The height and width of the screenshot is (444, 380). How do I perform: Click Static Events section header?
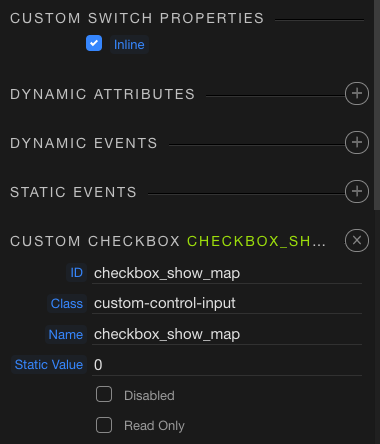tap(73, 192)
